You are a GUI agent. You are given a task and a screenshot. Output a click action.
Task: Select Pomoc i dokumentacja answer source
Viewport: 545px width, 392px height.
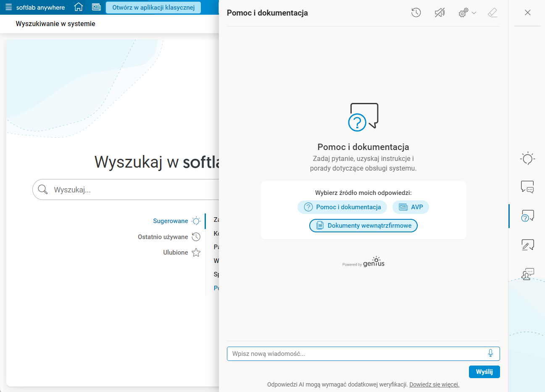coord(342,207)
